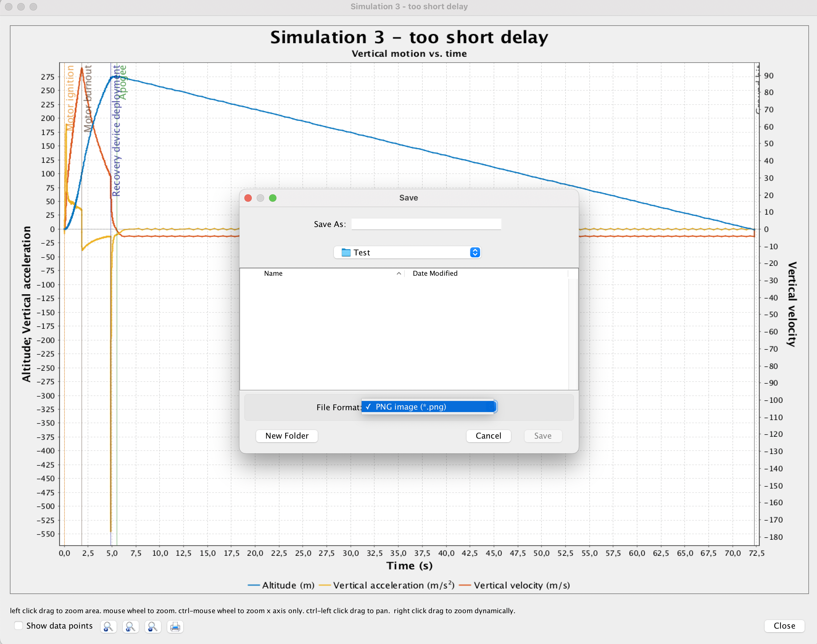Click the blue Test folder icon
This screenshot has height=644, width=817.
(x=346, y=252)
